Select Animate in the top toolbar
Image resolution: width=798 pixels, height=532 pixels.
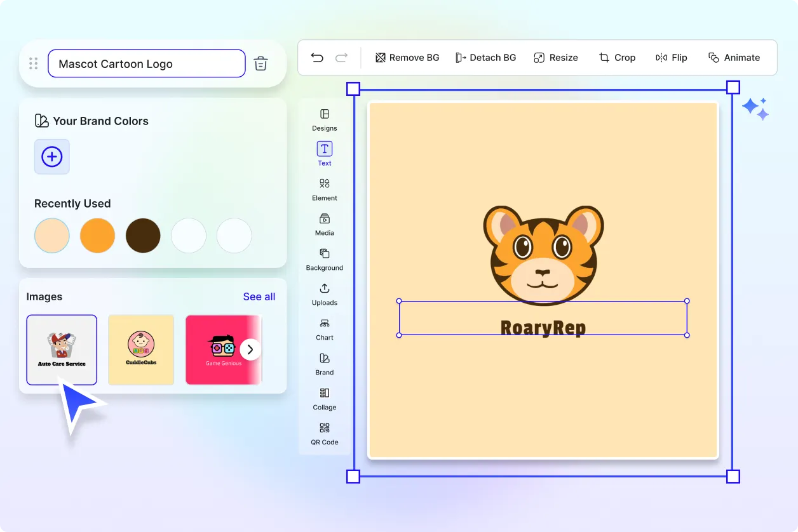pyautogui.click(x=734, y=58)
